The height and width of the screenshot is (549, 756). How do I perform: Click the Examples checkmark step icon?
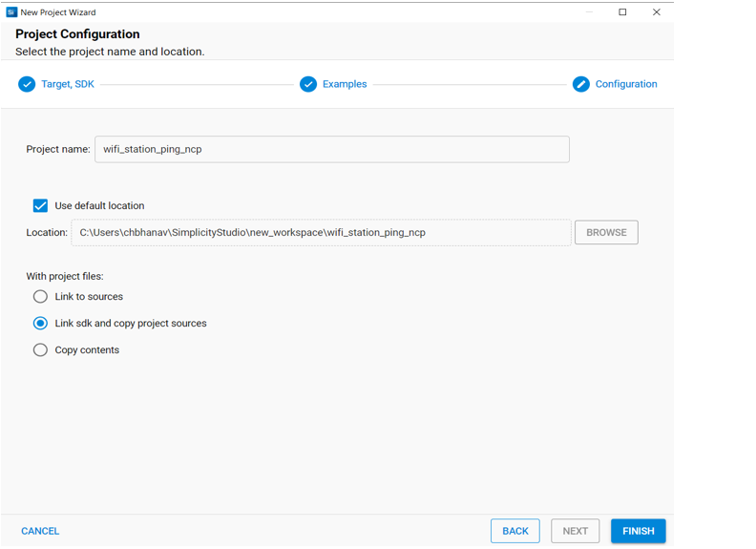[308, 84]
